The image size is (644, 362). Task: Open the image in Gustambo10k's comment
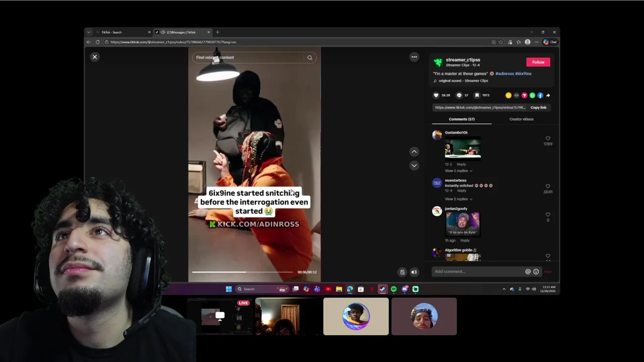[x=463, y=148]
